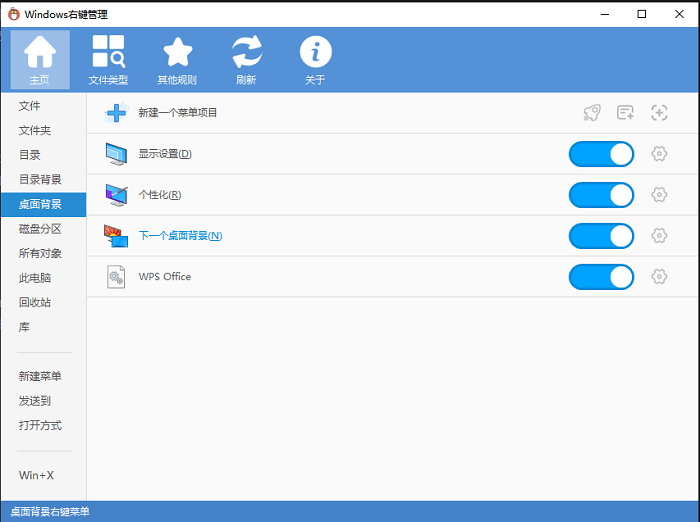Open the 库 sidebar category
Viewport: 700px width, 522px height.
click(43, 327)
